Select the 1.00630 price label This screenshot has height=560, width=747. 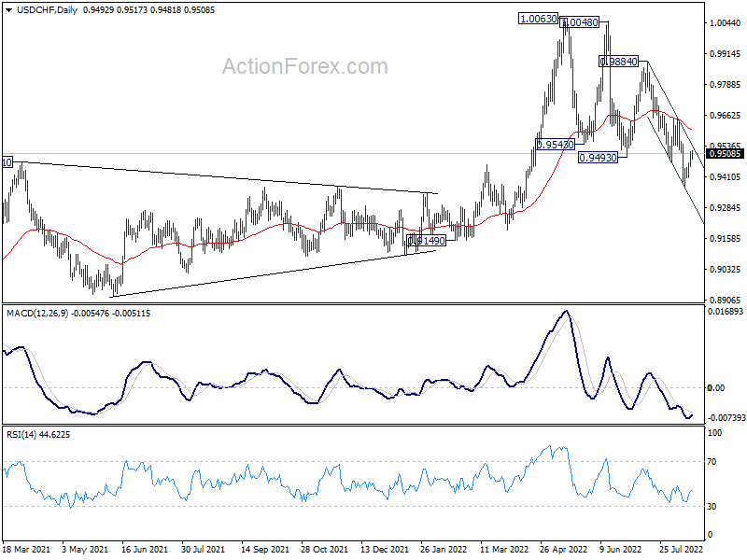[539, 19]
